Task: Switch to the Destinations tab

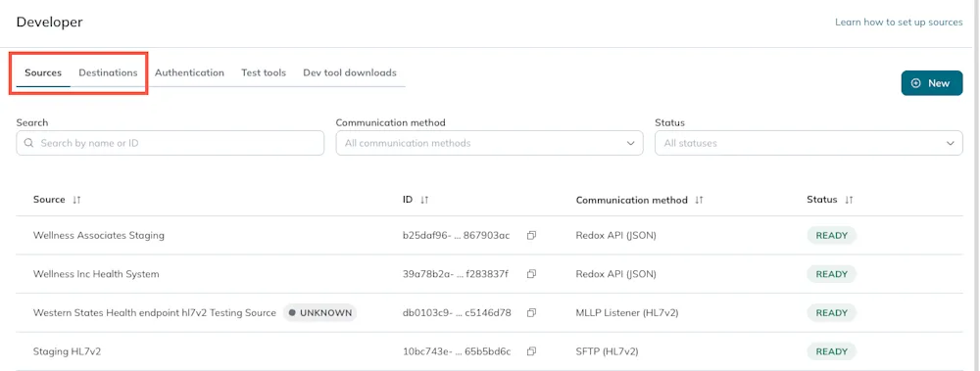Action: pyautogui.click(x=108, y=72)
